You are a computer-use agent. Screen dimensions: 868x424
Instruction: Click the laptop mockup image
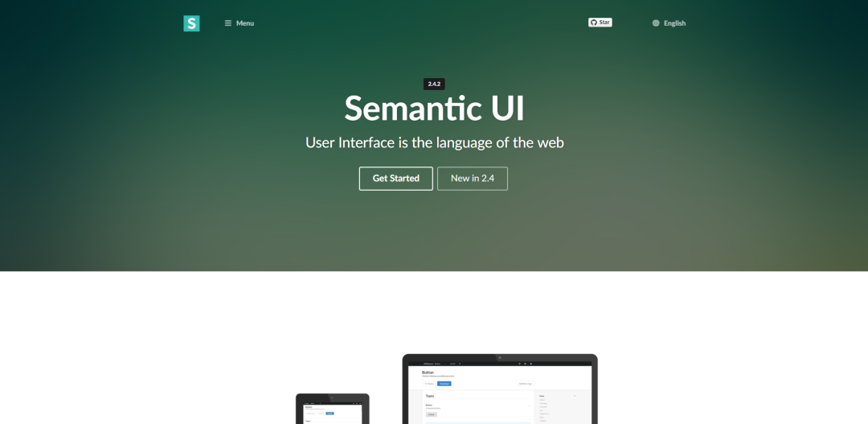(500, 389)
